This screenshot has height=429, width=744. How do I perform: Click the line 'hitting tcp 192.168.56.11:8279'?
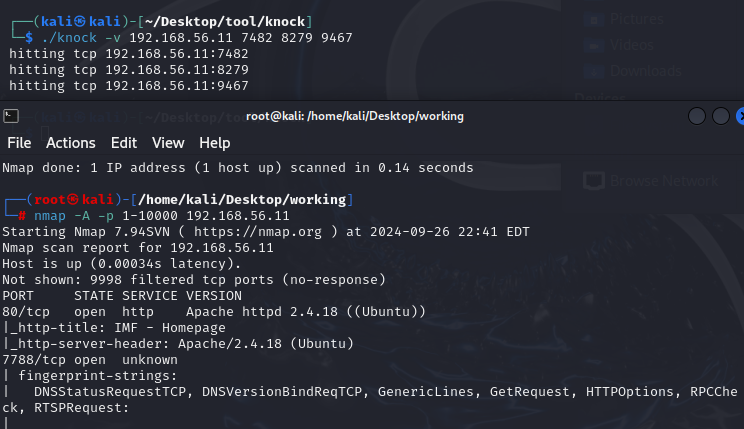point(129,70)
